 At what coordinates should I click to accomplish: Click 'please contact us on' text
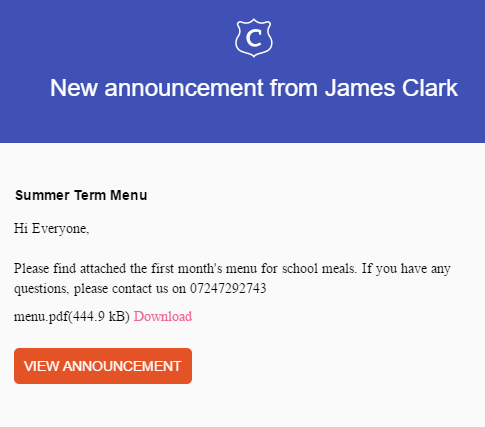tap(130, 289)
